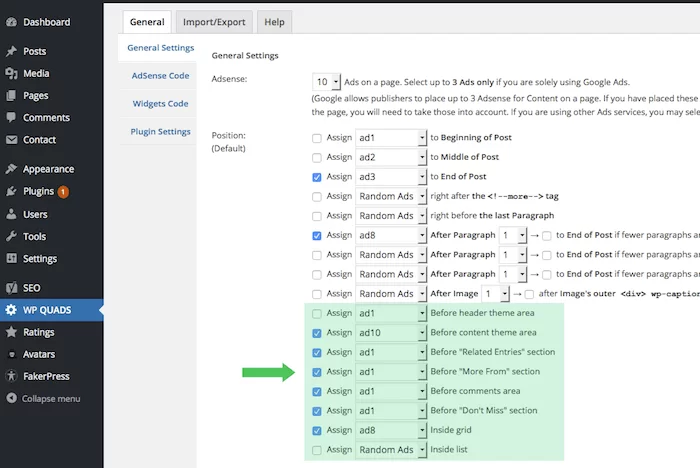Open the AdSense Code settings section

tap(160, 76)
